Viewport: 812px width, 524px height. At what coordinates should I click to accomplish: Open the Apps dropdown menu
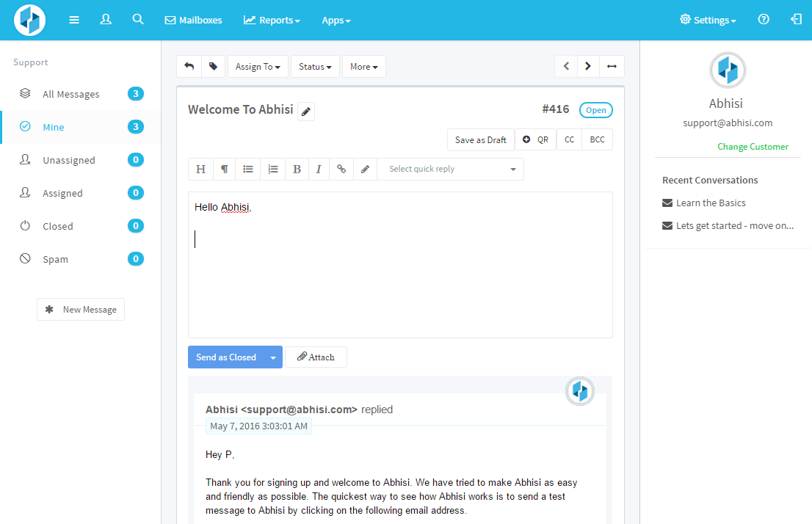coord(336,21)
